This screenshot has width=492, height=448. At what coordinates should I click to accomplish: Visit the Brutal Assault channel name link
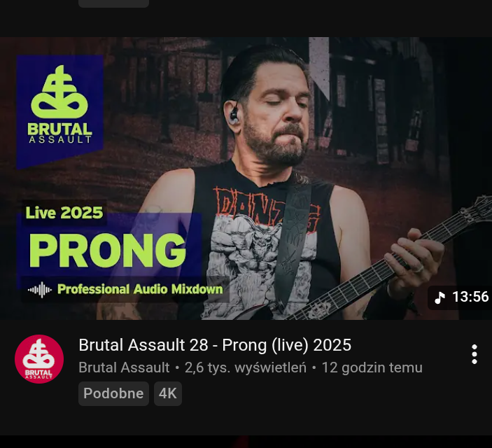tap(124, 367)
